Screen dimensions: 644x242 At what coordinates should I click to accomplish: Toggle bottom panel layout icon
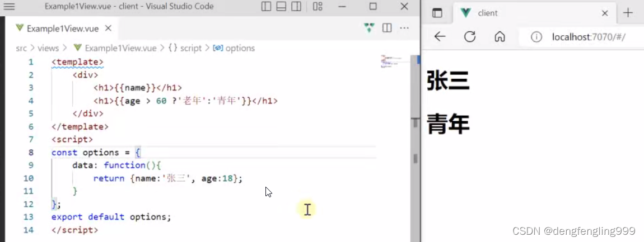coord(281,7)
